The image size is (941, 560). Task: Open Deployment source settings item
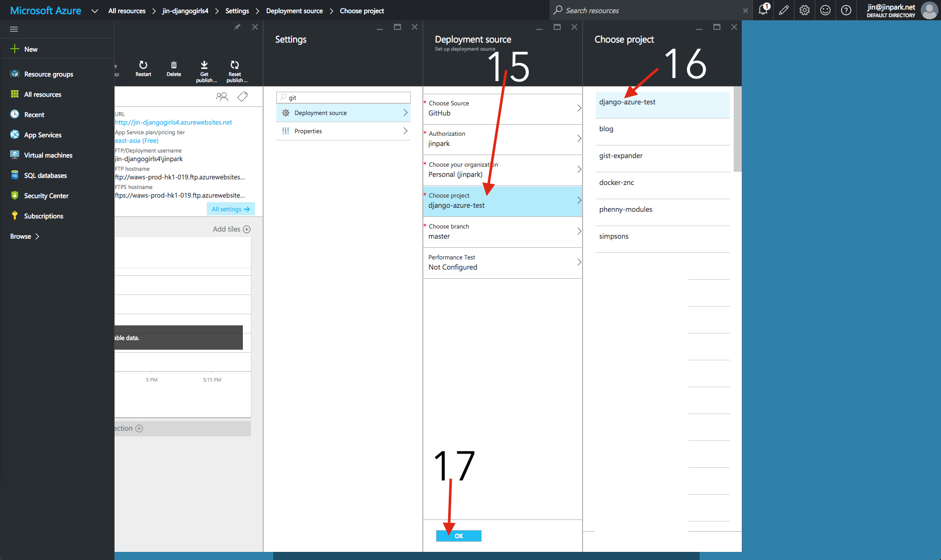coord(343,113)
